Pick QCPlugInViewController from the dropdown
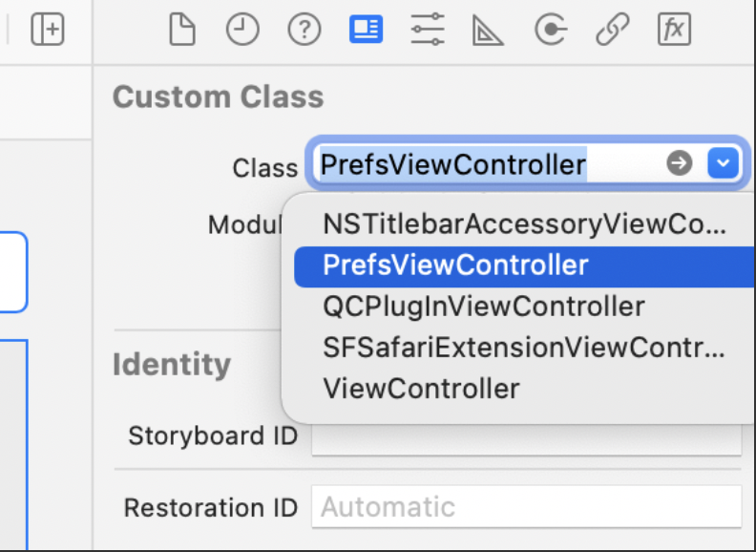 click(x=524, y=307)
